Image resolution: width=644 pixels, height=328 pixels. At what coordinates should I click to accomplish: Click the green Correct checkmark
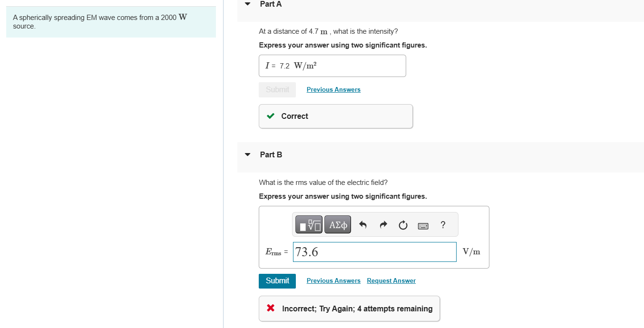click(x=271, y=116)
